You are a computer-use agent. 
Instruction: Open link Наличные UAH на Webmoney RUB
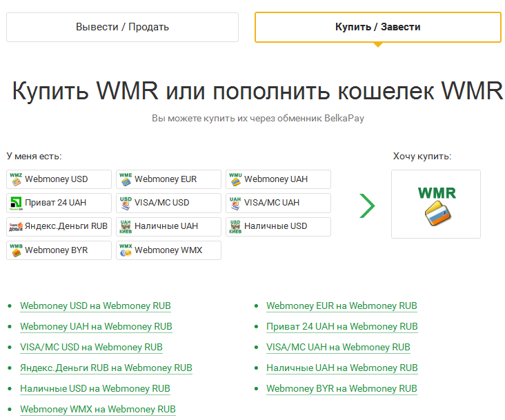(x=342, y=368)
